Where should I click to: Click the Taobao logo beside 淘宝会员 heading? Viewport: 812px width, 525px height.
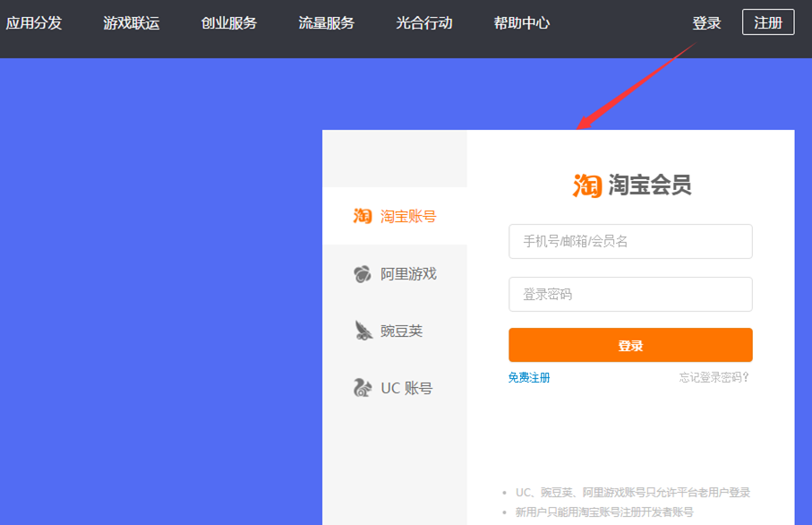click(587, 185)
